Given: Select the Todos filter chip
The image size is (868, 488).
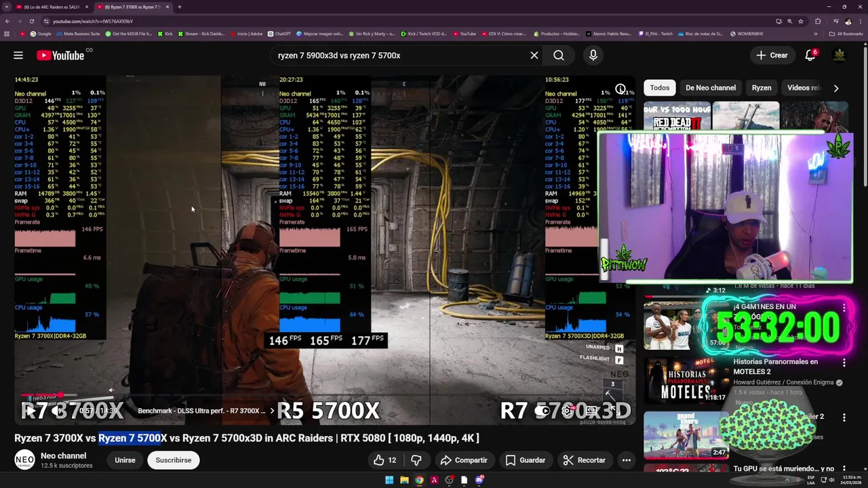Looking at the screenshot, I should tap(659, 87).
